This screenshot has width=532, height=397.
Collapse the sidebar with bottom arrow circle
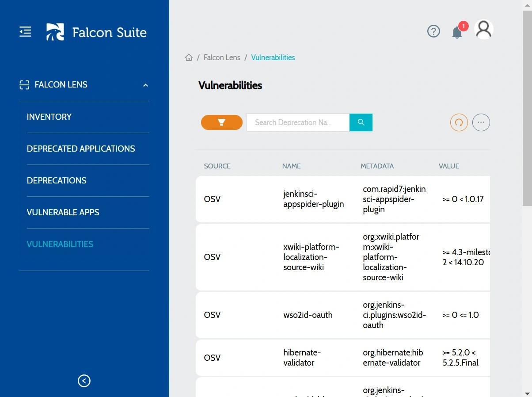click(84, 381)
